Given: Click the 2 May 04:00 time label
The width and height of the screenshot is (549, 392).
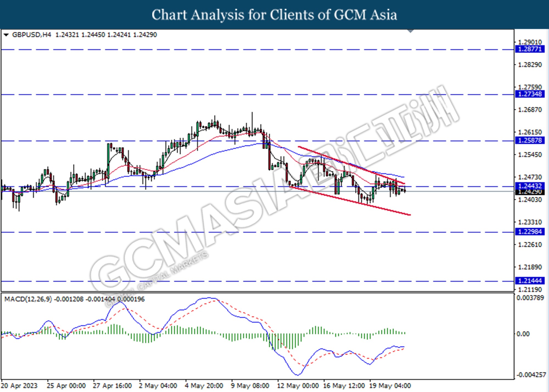Looking at the screenshot, I should [158, 386].
